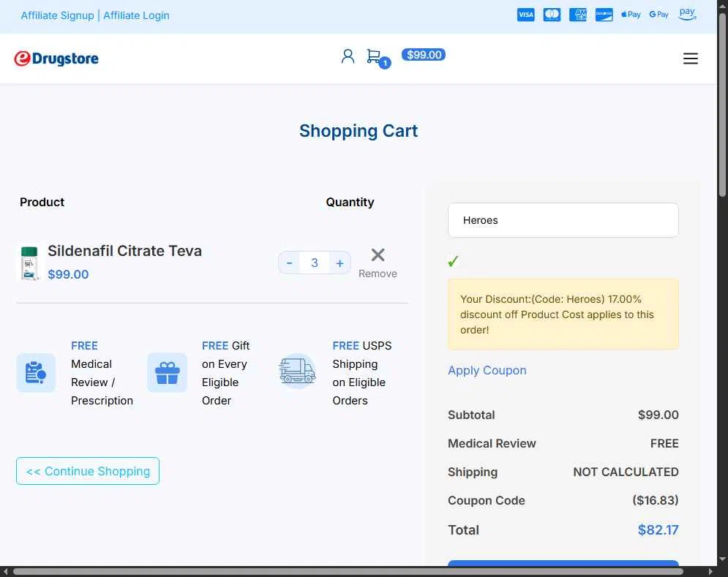Click the discount notice message box
This screenshot has height=577, width=728.
(x=563, y=314)
